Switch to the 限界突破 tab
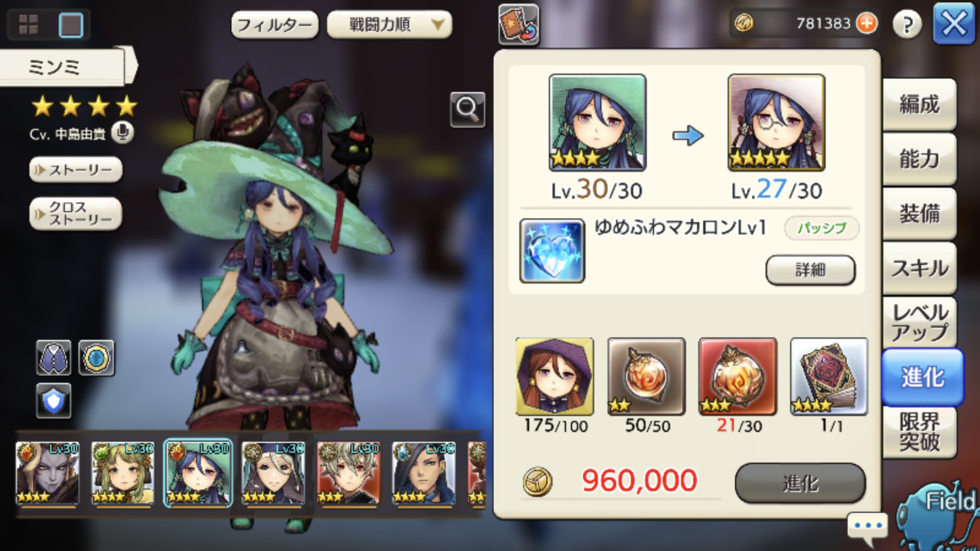This screenshot has width=980, height=551. (919, 432)
